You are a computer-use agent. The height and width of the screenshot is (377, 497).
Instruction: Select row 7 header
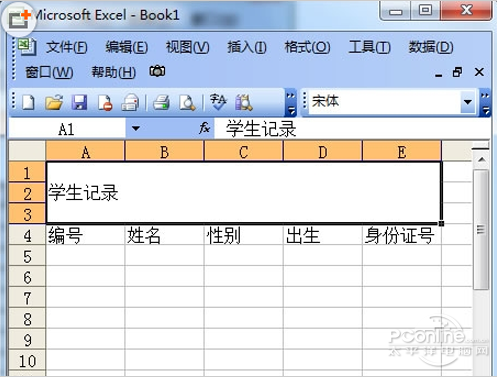pyautogui.click(x=27, y=298)
